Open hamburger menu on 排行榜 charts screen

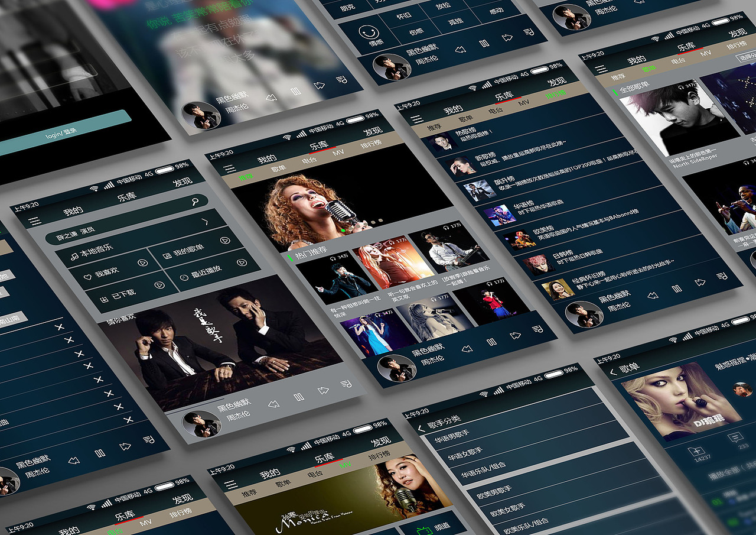[417, 119]
